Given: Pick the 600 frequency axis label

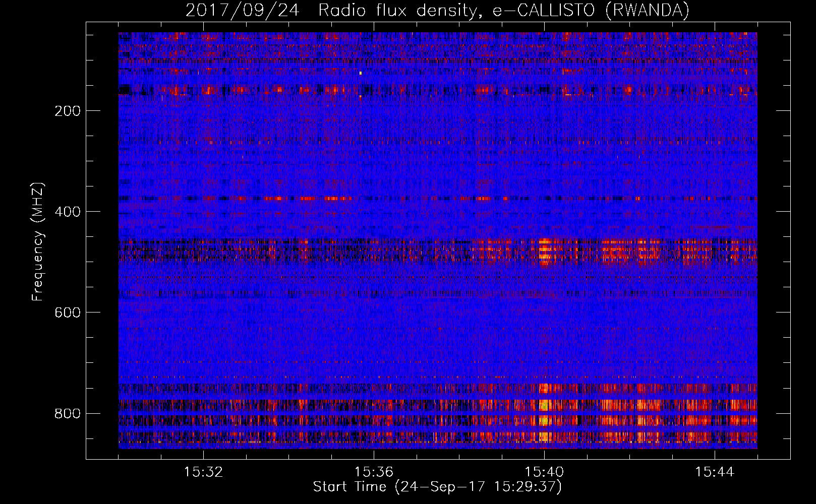Looking at the screenshot, I should pyautogui.click(x=68, y=312).
